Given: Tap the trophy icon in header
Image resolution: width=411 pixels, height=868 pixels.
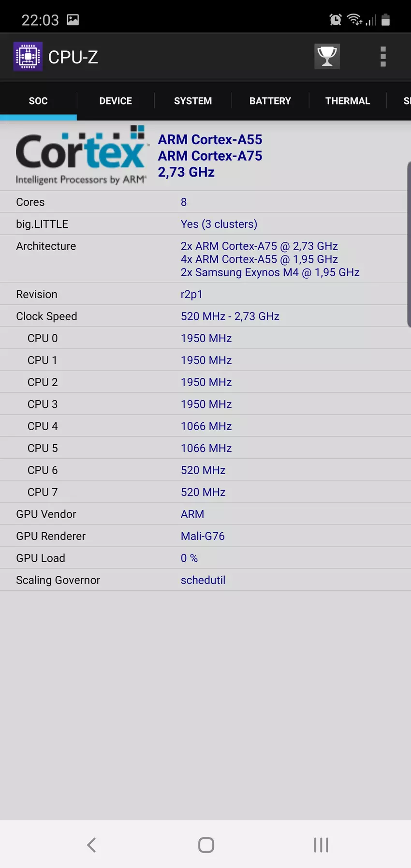Looking at the screenshot, I should 327,57.
